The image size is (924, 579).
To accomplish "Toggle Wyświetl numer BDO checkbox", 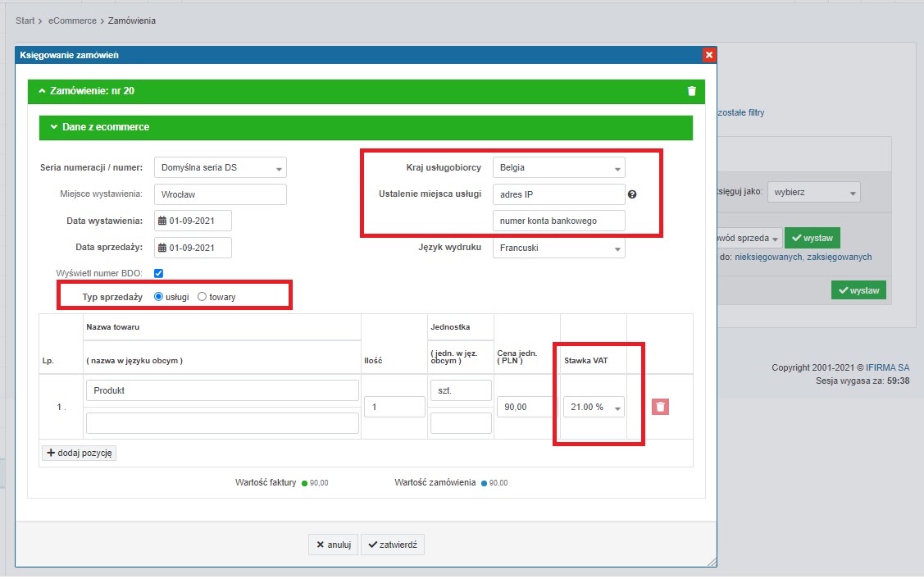I will [158, 273].
